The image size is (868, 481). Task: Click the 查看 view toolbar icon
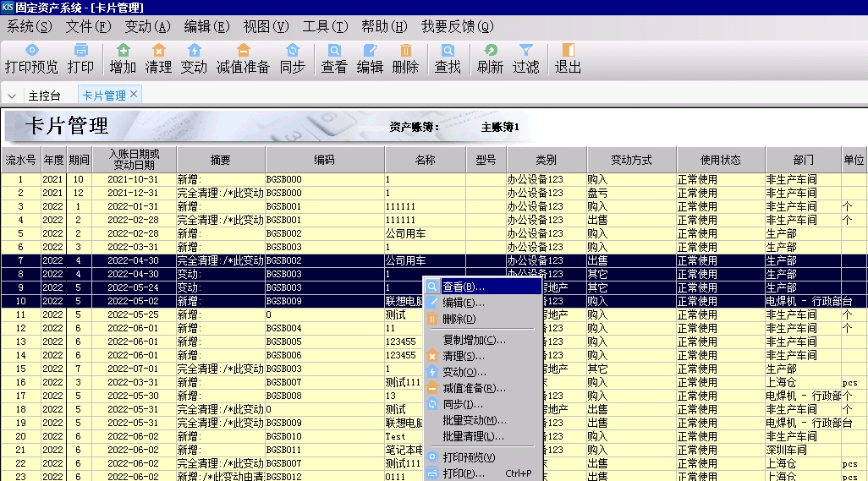point(334,59)
